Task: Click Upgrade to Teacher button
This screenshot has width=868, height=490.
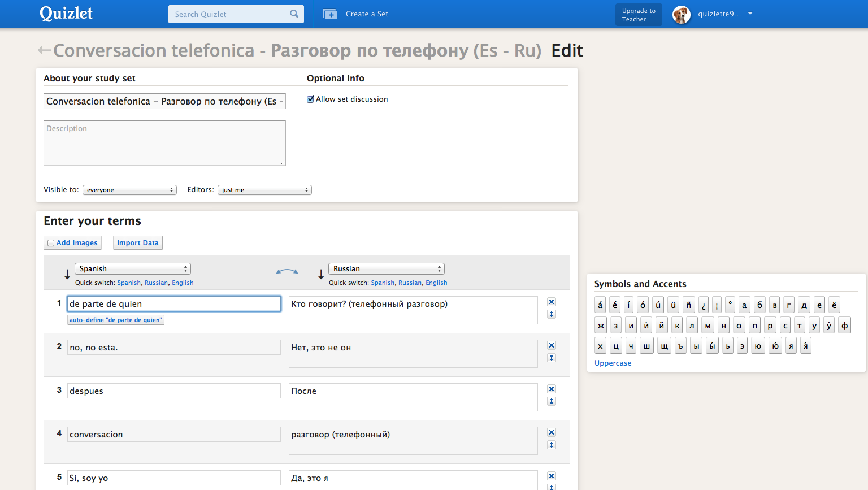Action: click(x=639, y=15)
